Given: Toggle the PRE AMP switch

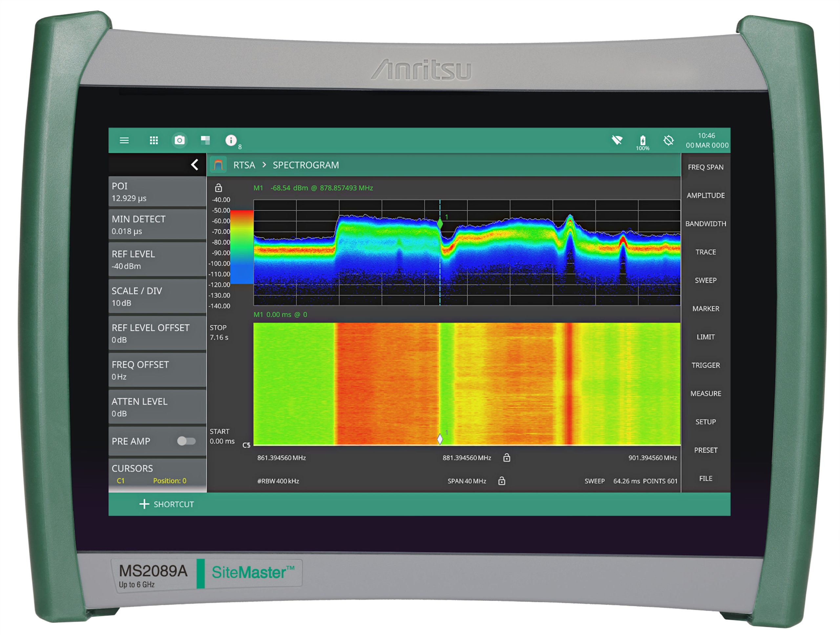Looking at the screenshot, I should tap(186, 441).
